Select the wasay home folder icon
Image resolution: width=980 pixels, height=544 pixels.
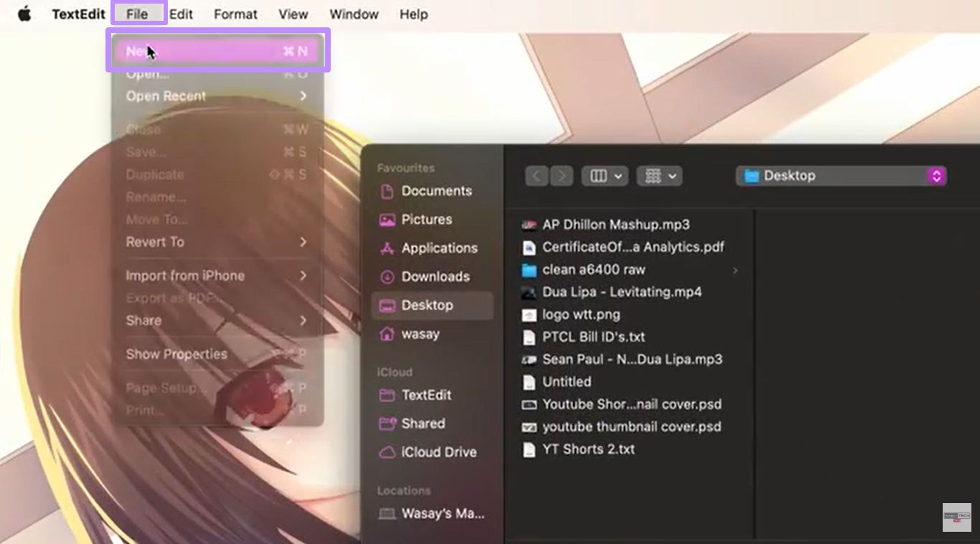coord(387,334)
